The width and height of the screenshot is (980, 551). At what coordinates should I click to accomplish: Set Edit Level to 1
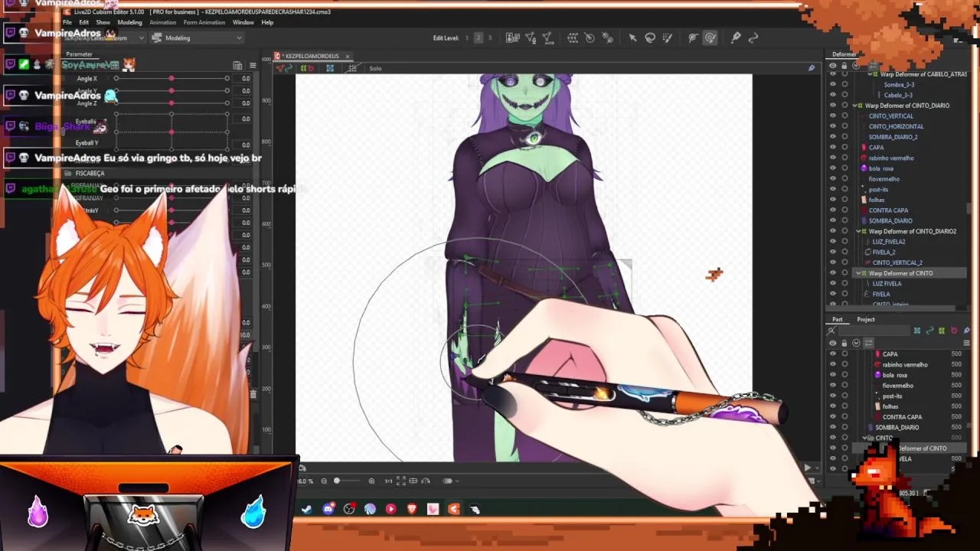[467, 37]
